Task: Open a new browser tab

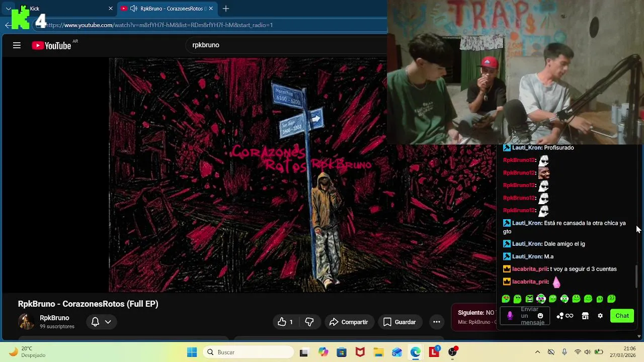Action: [226, 9]
